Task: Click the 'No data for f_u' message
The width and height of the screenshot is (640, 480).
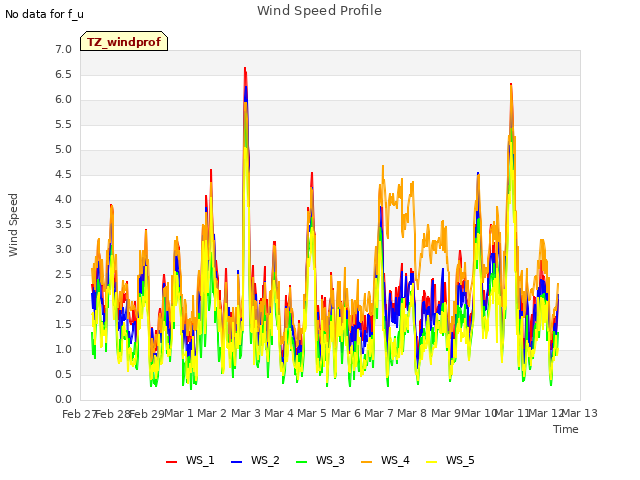Action: (x=44, y=14)
